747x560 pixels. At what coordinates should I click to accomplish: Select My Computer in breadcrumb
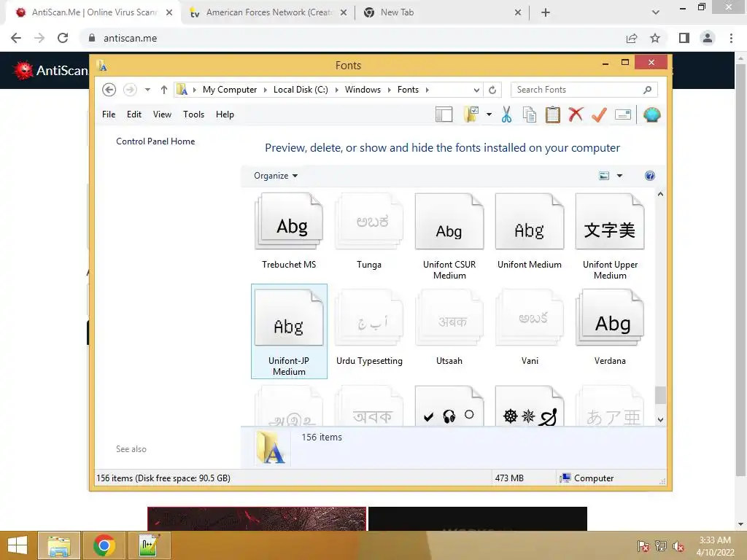[230, 90]
